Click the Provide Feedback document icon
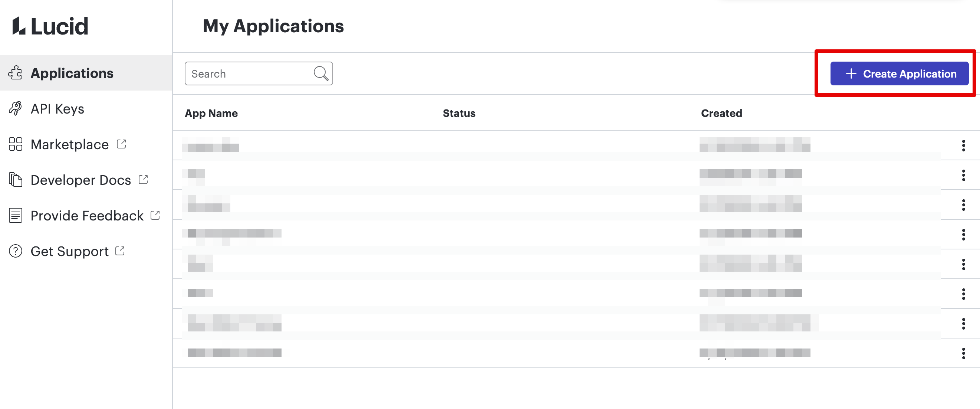This screenshot has width=980, height=409. (x=15, y=216)
